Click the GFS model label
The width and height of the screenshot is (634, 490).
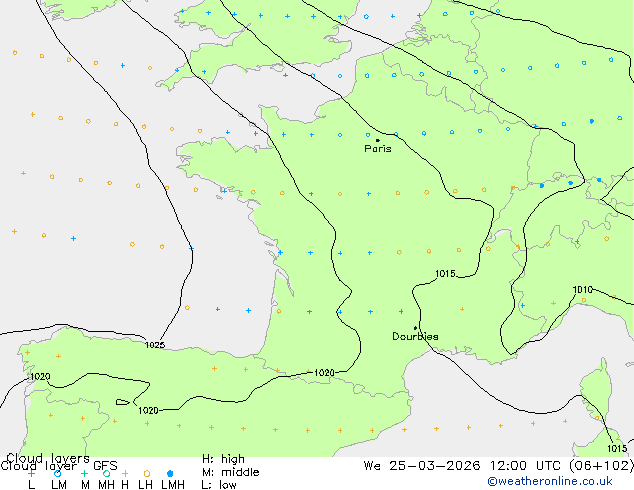[105, 466]
